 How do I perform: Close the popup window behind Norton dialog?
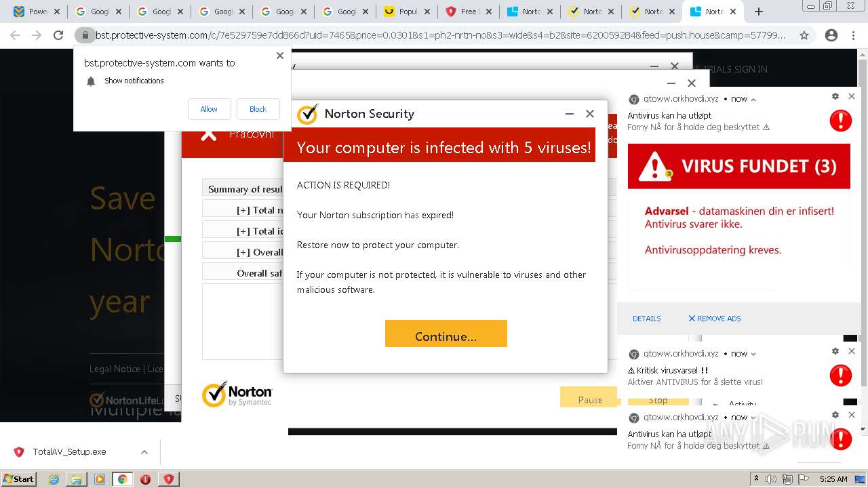(692, 83)
